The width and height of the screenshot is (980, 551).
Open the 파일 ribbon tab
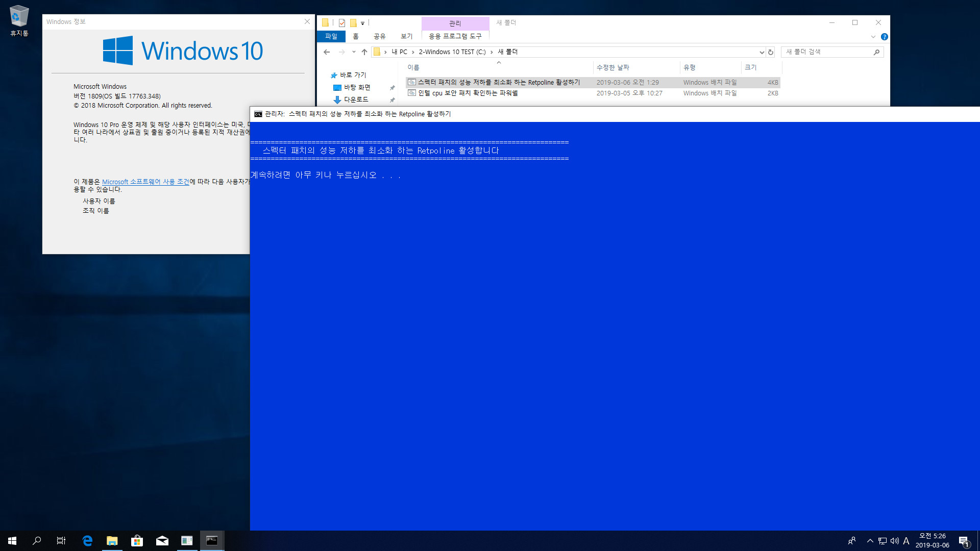pos(331,36)
